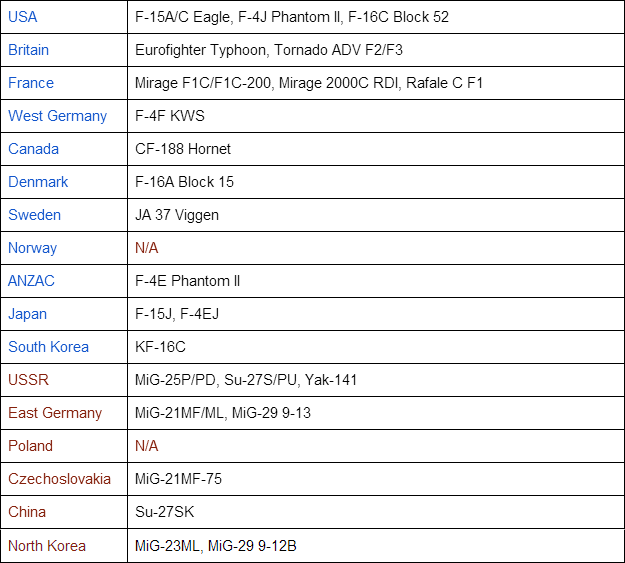The height and width of the screenshot is (563, 625).
Task: Open the USA country link
Action: point(24,17)
